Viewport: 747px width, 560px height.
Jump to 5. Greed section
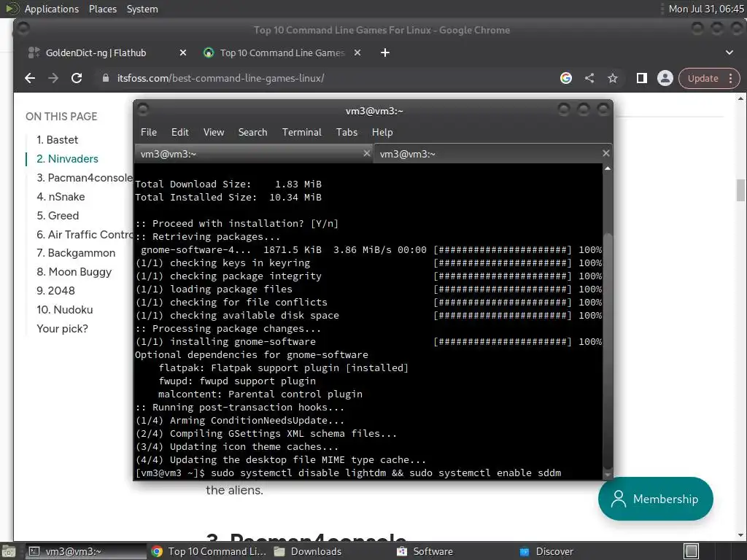pyautogui.click(x=58, y=216)
